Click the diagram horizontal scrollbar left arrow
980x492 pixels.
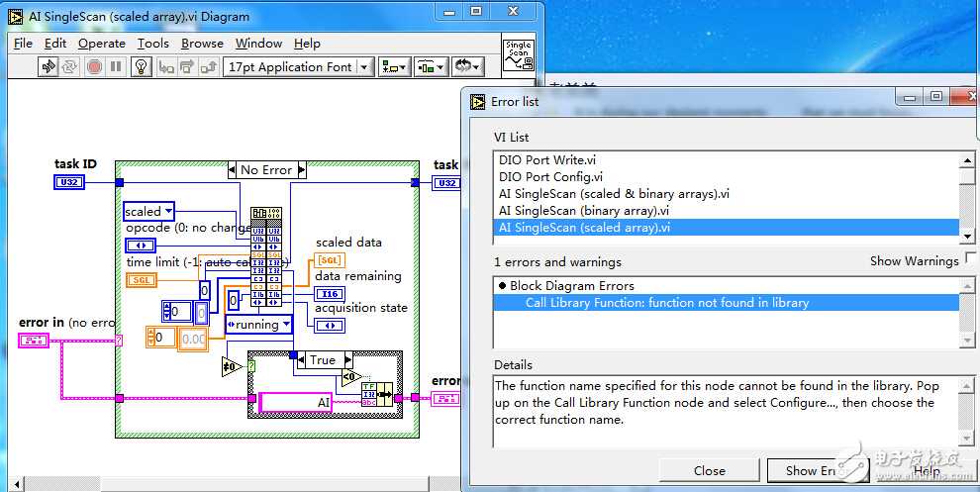pos(17,484)
